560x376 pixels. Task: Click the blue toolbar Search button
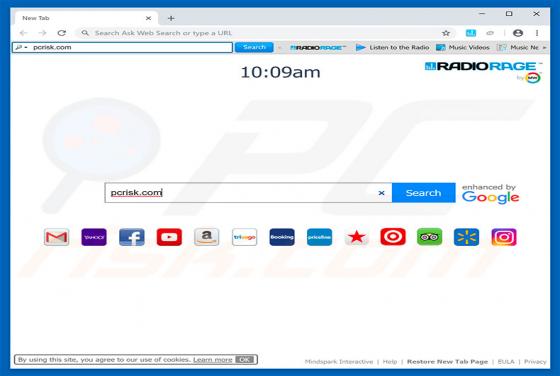click(254, 47)
